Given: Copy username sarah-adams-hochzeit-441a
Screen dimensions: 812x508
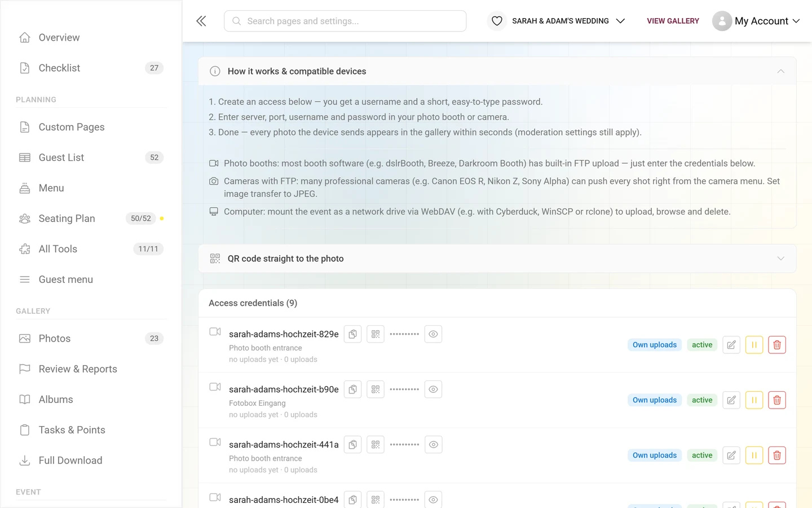Looking at the screenshot, I should (352, 445).
